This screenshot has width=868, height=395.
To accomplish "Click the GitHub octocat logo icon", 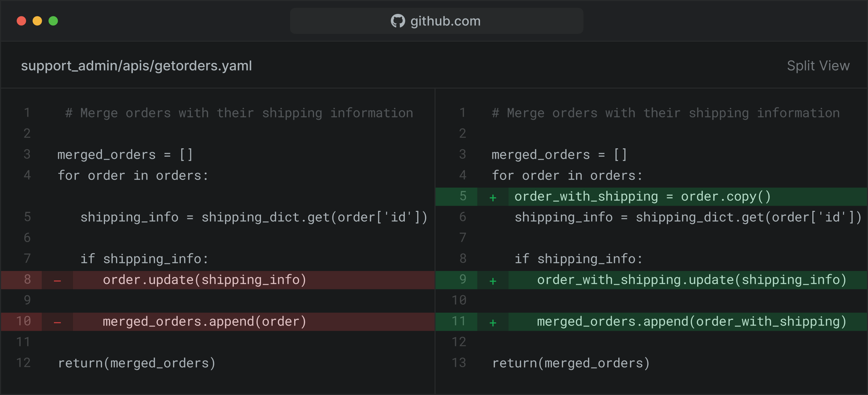I will tap(397, 21).
